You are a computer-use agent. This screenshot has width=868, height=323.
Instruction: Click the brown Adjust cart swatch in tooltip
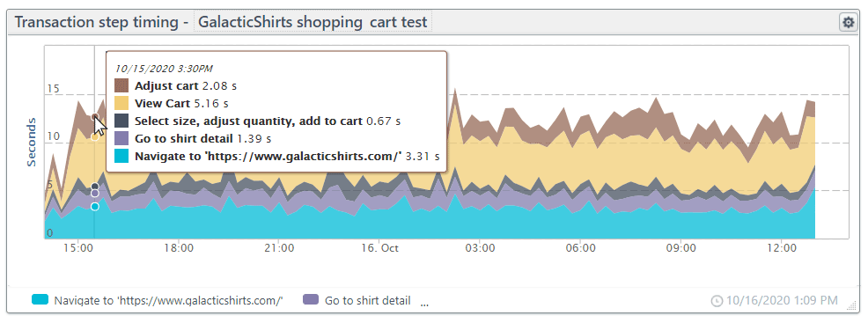[121, 85]
